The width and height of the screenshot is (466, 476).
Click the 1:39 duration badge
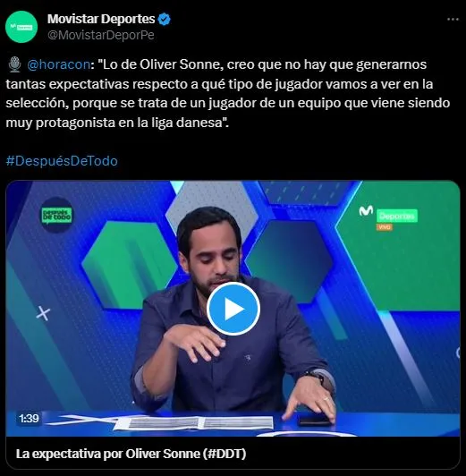(29, 419)
